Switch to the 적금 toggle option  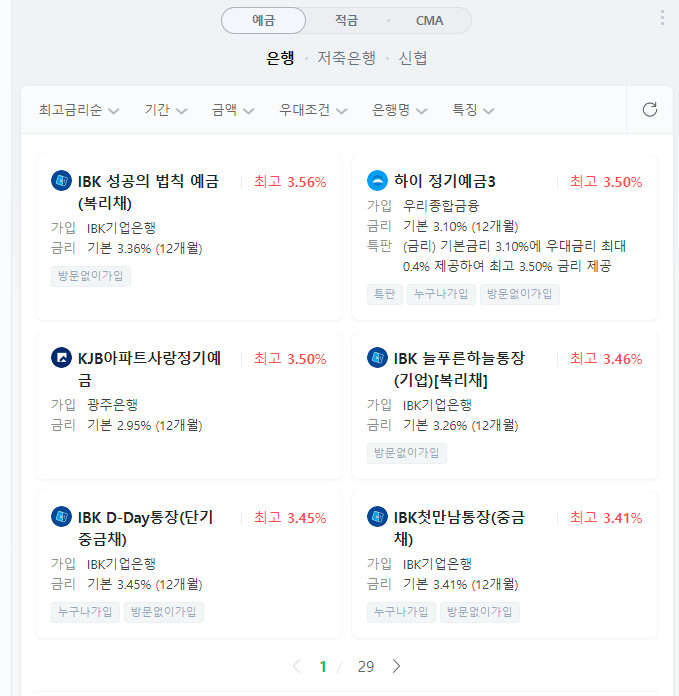coord(346,20)
